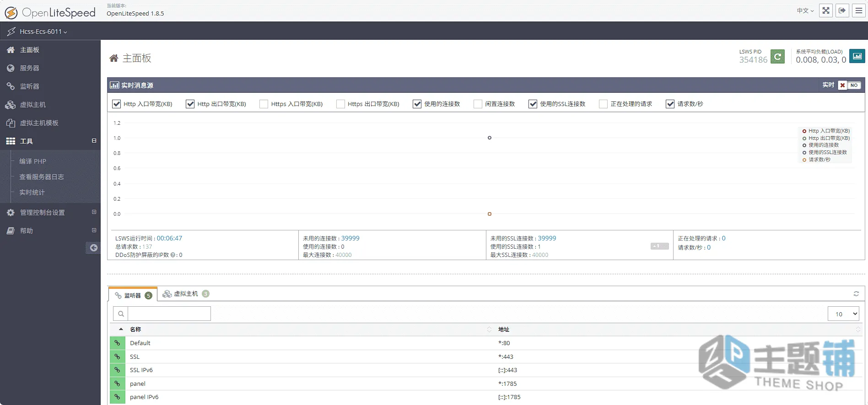This screenshot has height=405, width=868.
Task: Open 查看服务器日志
Action: pyautogui.click(x=41, y=176)
